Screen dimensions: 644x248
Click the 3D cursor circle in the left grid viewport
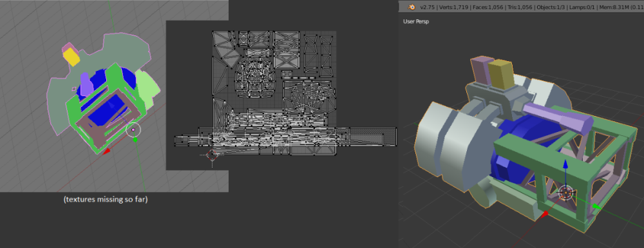click(x=133, y=129)
